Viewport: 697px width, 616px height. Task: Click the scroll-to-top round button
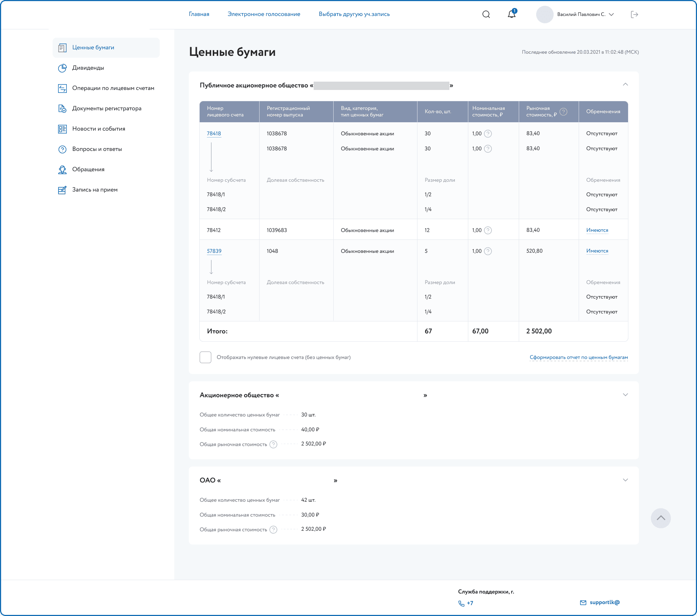coord(661,518)
